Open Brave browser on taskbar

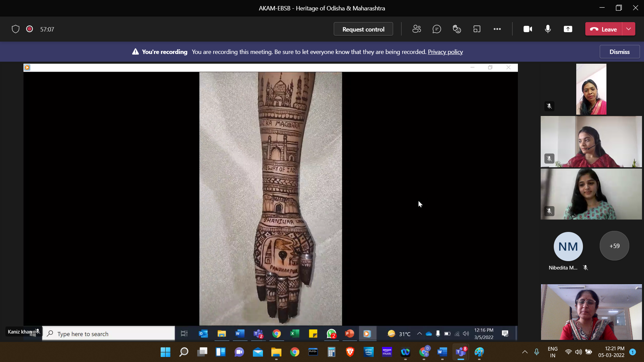click(x=350, y=352)
